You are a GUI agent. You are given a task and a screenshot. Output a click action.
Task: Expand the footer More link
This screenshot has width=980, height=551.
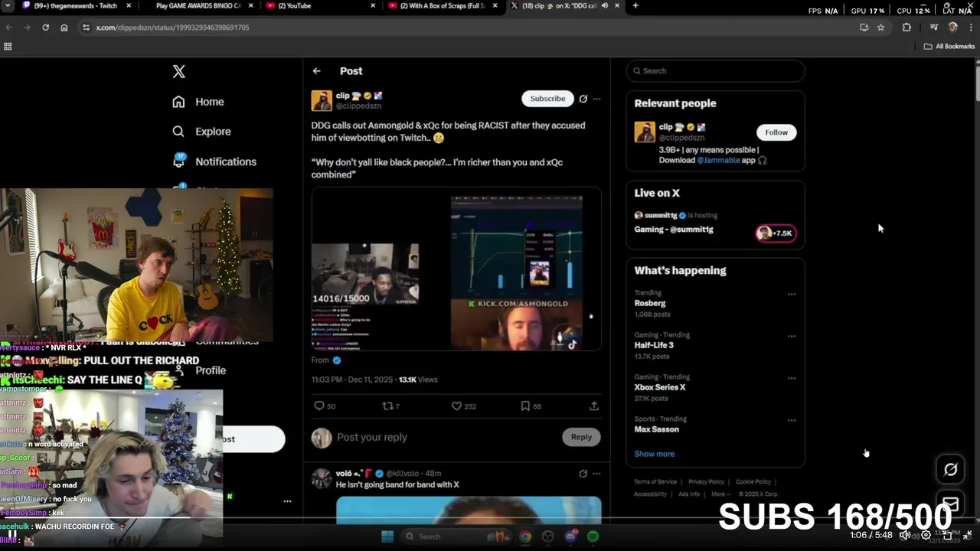(x=720, y=494)
